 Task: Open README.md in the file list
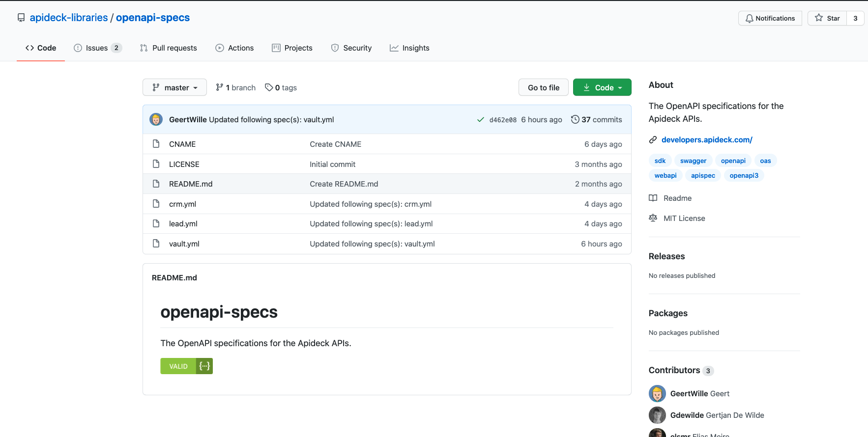[191, 184]
